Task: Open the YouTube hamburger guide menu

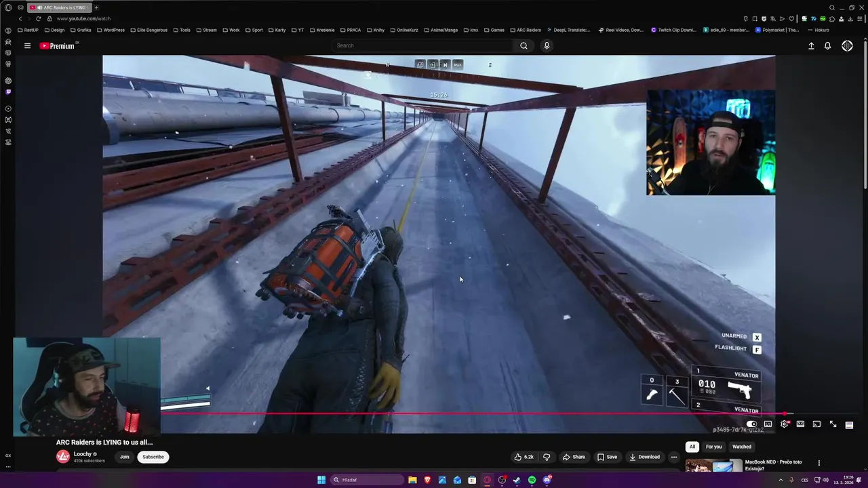Action: 27,46
